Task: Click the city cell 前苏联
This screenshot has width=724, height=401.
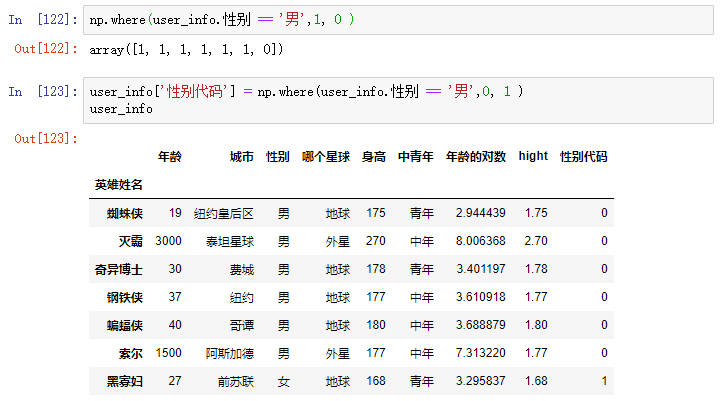Action: (235, 381)
